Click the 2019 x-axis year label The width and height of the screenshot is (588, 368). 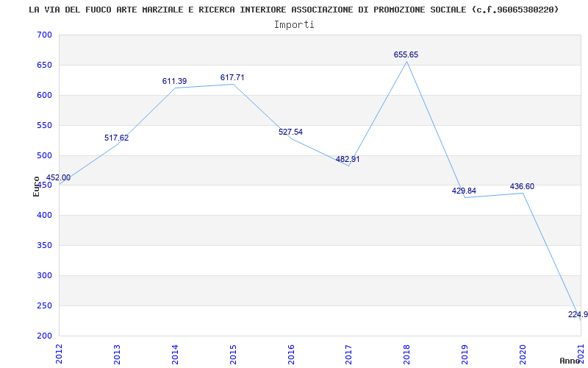coord(465,353)
